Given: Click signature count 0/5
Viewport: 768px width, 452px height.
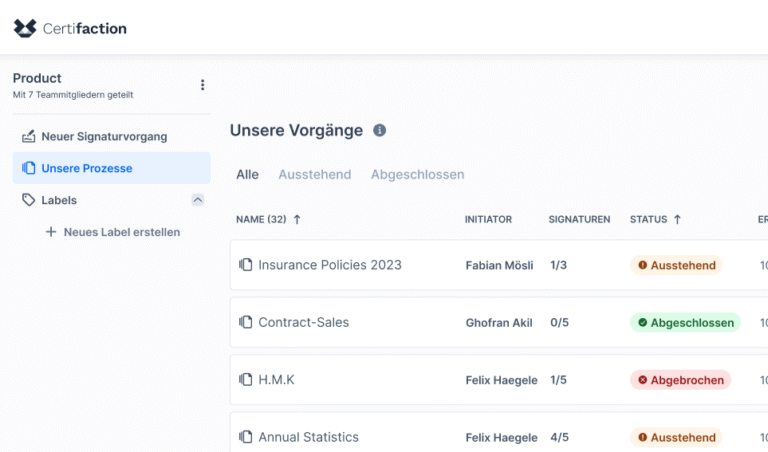Looking at the screenshot, I should tap(559, 322).
